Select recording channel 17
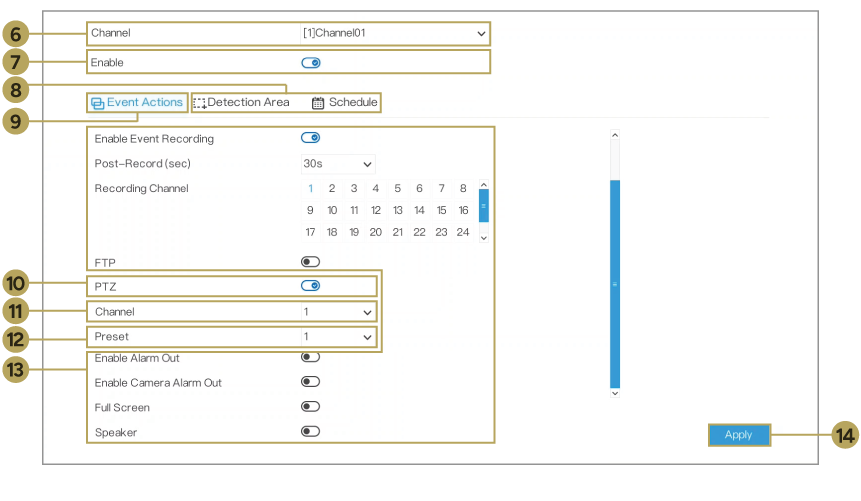861x501 pixels. (x=310, y=232)
